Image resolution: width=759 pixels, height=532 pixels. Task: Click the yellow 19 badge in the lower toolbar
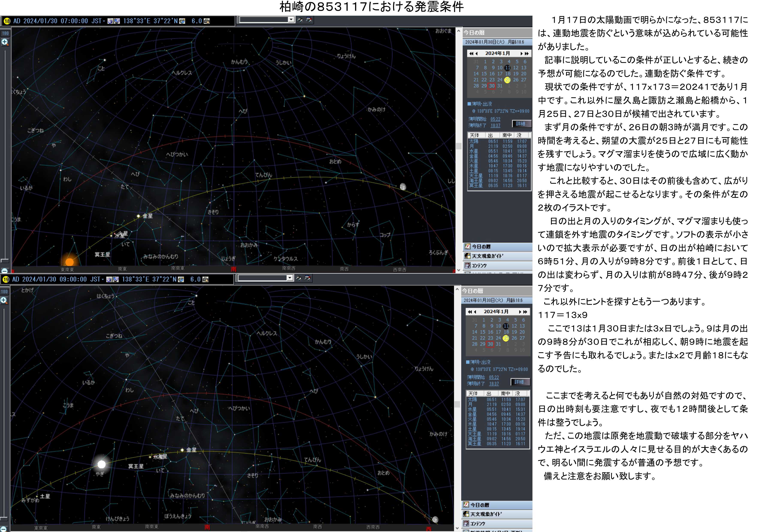(6, 279)
